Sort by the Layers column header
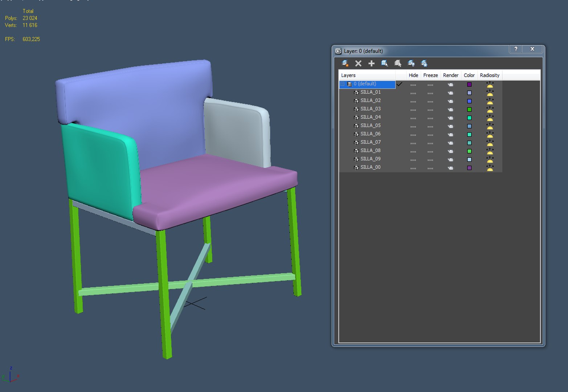 367,75
